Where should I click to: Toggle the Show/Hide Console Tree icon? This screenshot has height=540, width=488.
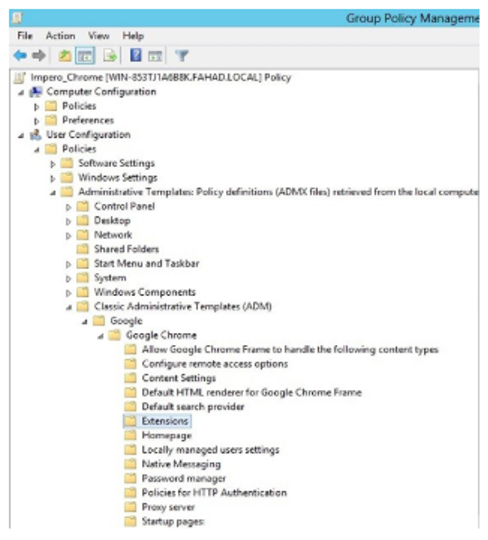coord(85,55)
